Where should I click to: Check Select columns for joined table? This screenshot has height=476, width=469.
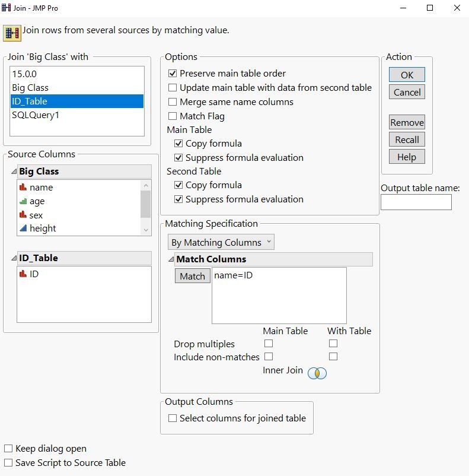(173, 418)
